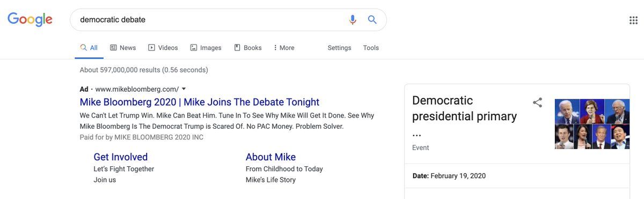Switch to the Videos tab
This screenshot has width=644, height=199.
coord(163,48)
